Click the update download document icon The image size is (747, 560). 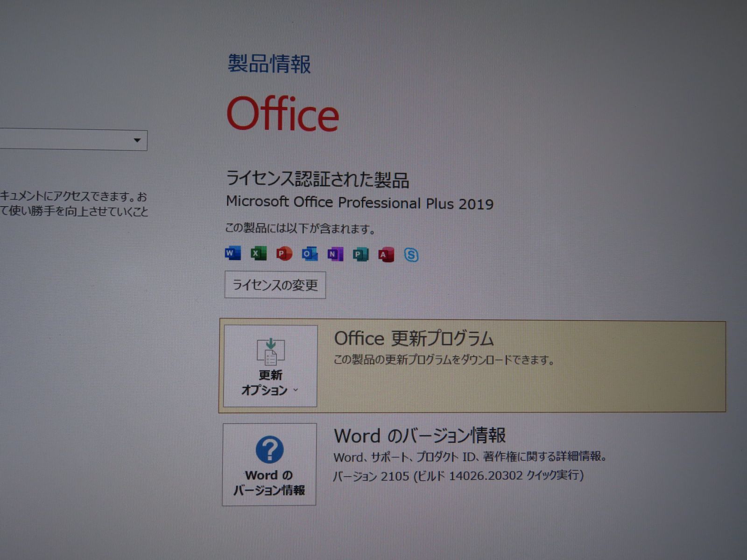tap(270, 352)
